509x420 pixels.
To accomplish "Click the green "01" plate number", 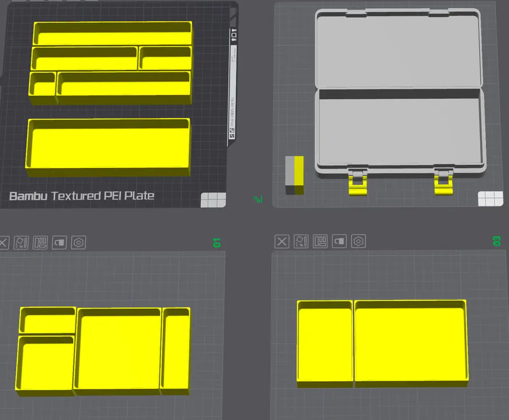I will (x=217, y=242).
